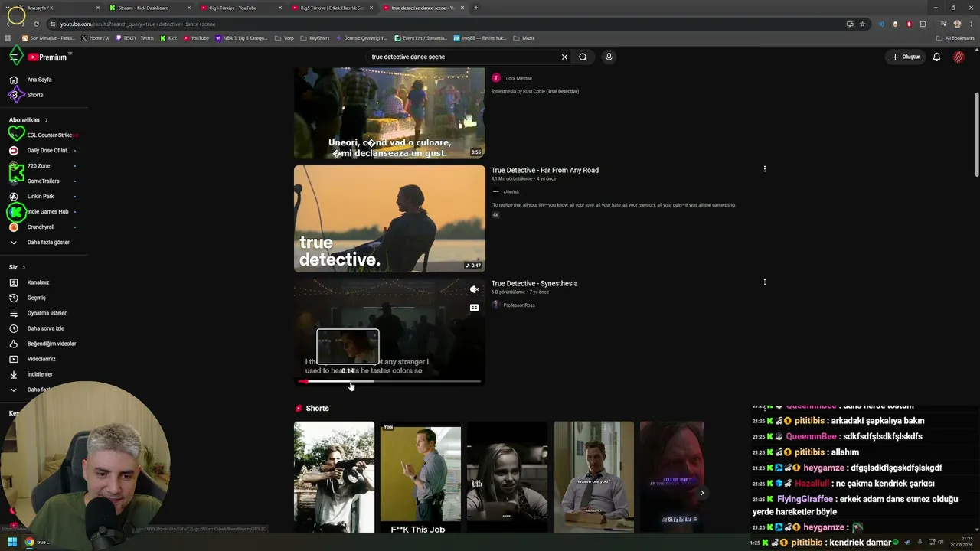Open the short showing a man with a rifle
Screen dimensions: 980x551
[x=334, y=477]
